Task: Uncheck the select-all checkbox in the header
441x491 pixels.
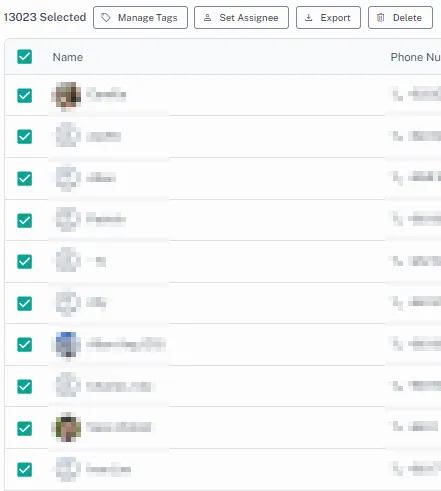Action: click(25, 57)
